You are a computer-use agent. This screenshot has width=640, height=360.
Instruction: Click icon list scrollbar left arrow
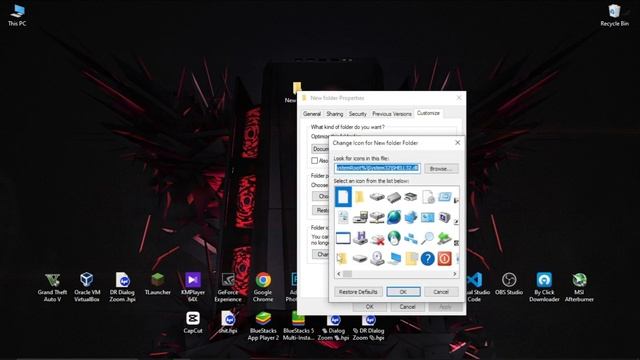point(339,274)
